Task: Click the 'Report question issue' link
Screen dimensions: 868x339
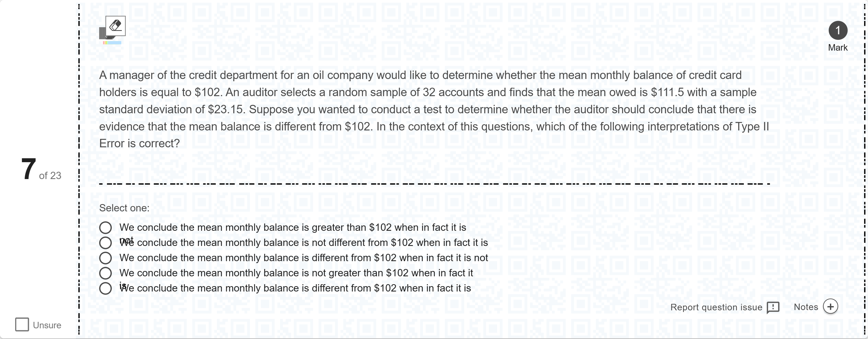Action: [716, 307]
